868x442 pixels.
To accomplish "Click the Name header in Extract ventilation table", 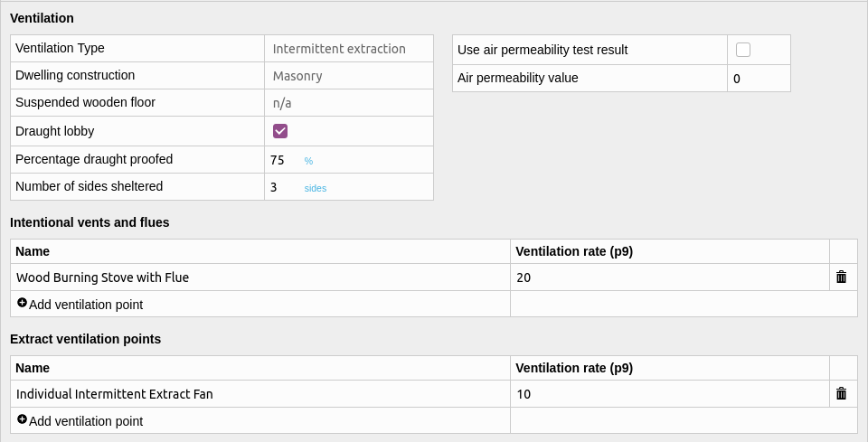I will pos(33,368).
